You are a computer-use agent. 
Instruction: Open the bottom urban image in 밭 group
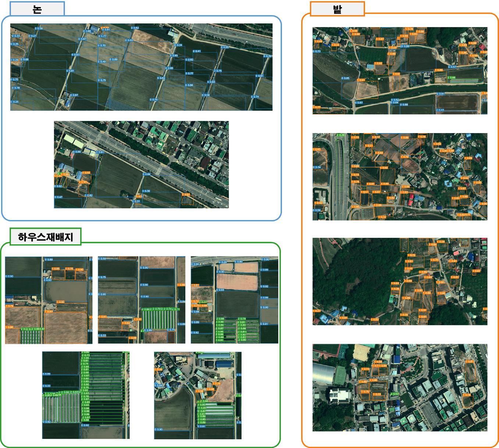coord(400,388)
